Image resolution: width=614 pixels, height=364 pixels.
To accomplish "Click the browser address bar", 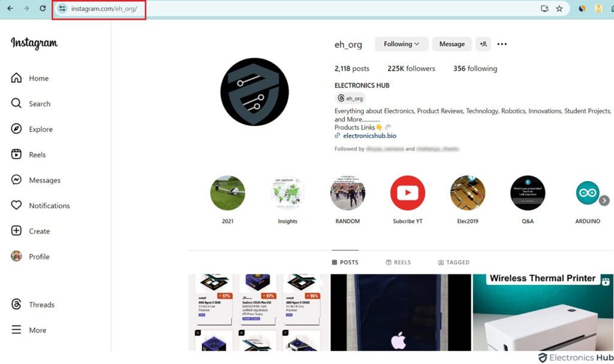I will [102, 9].
